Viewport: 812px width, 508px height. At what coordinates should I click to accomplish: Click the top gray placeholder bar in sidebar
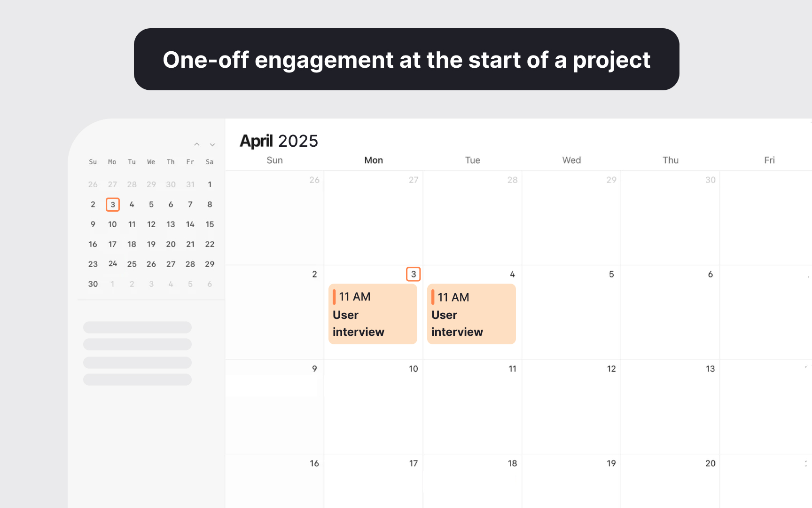(137, 327)
